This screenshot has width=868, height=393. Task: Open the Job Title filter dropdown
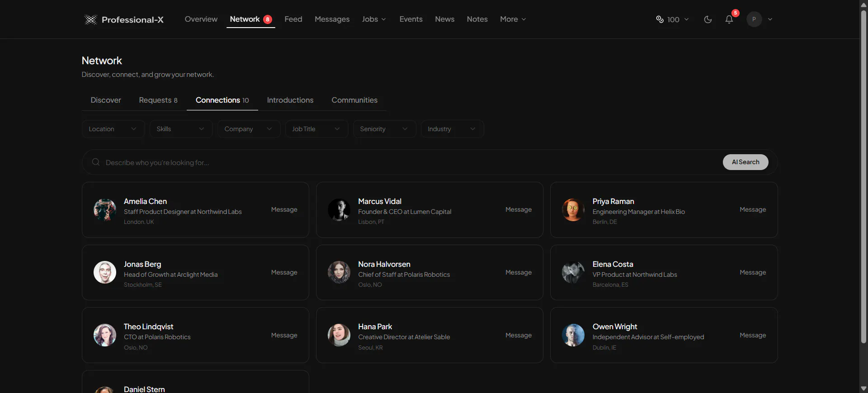click(316, 129)
